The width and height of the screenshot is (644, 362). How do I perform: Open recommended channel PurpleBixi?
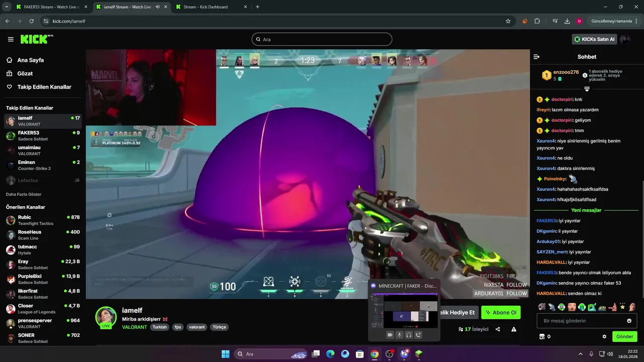(x=43, y=279)
